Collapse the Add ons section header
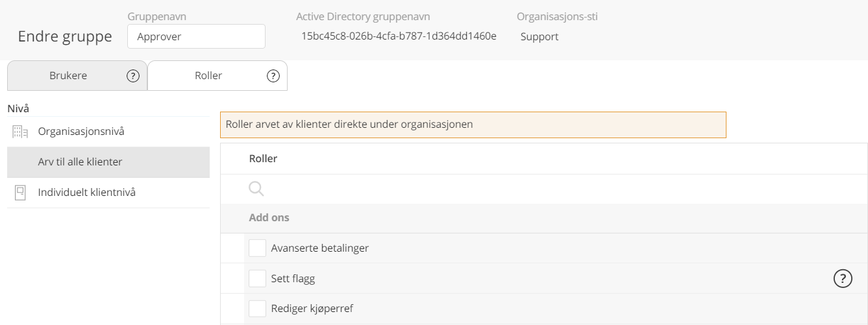Screen dimensions: 868x325 [544, 218]
